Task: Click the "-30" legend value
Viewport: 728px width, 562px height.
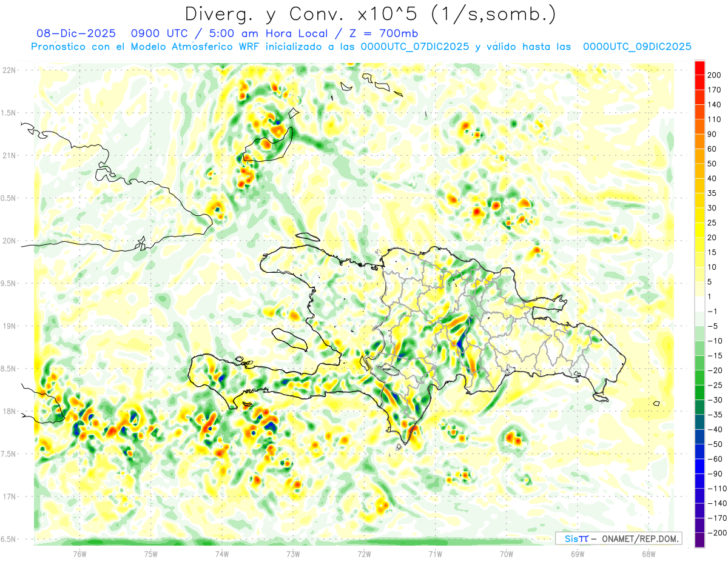Action: click(715, 400)
